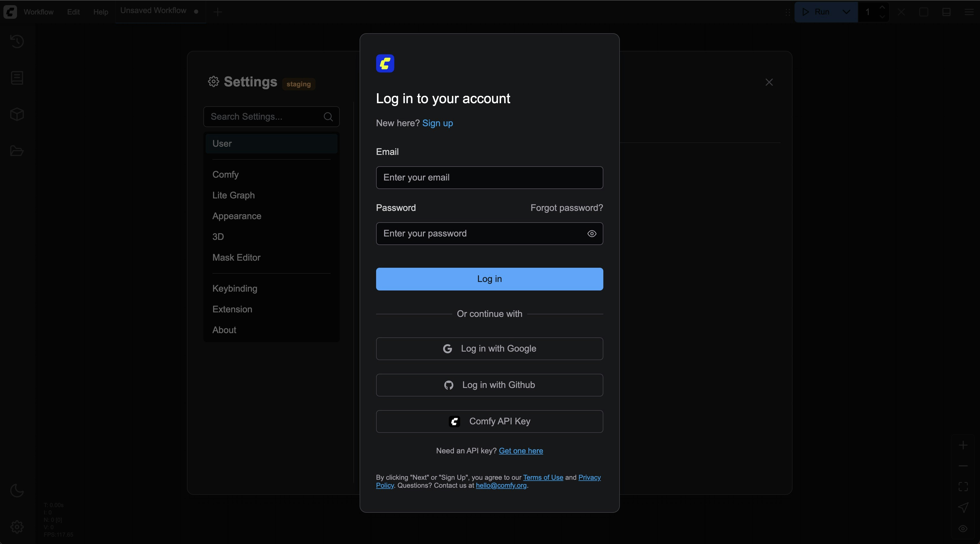Open the queue panel in the sidebar
980x544 pixels.
tap(17, 78)
